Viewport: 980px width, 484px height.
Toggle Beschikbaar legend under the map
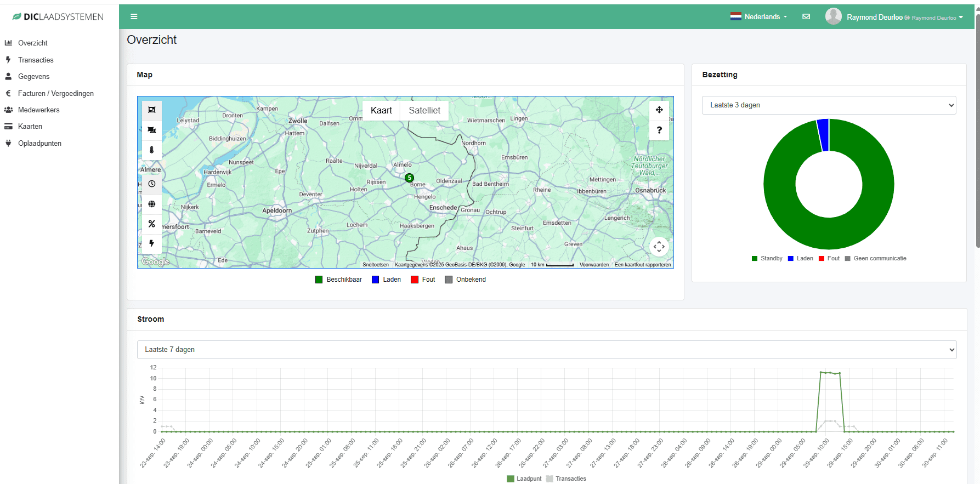tap(338, 280)
